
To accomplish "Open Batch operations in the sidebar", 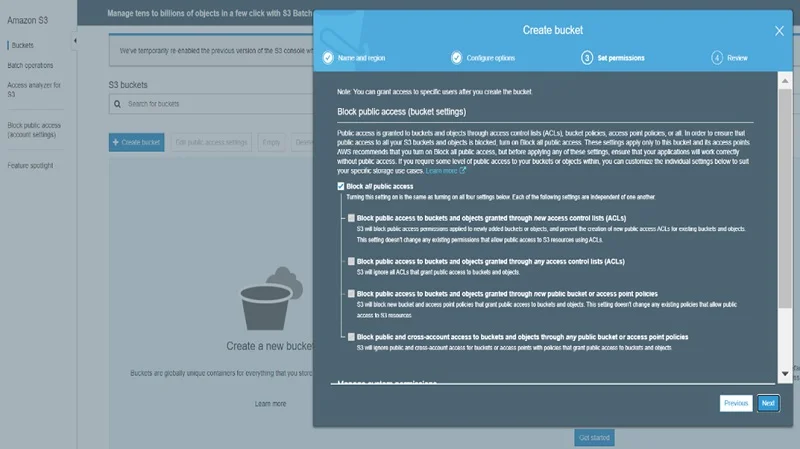I will click(x=30, y=65).
